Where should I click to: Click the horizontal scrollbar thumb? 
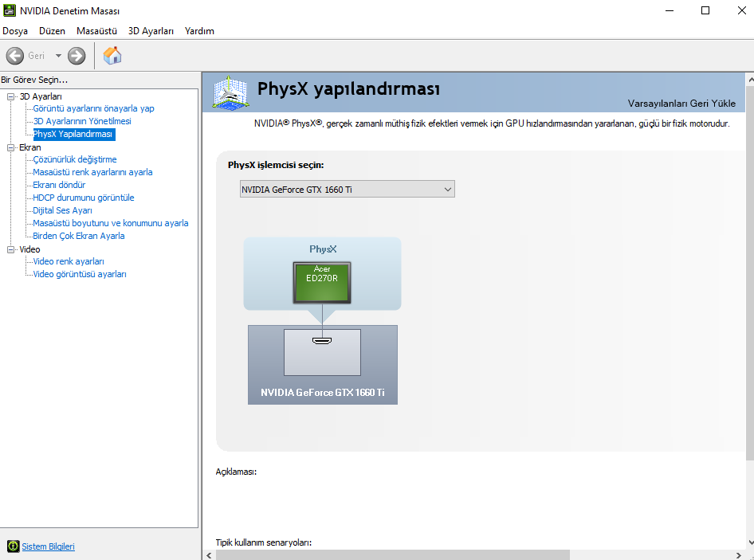click(392, 555)
